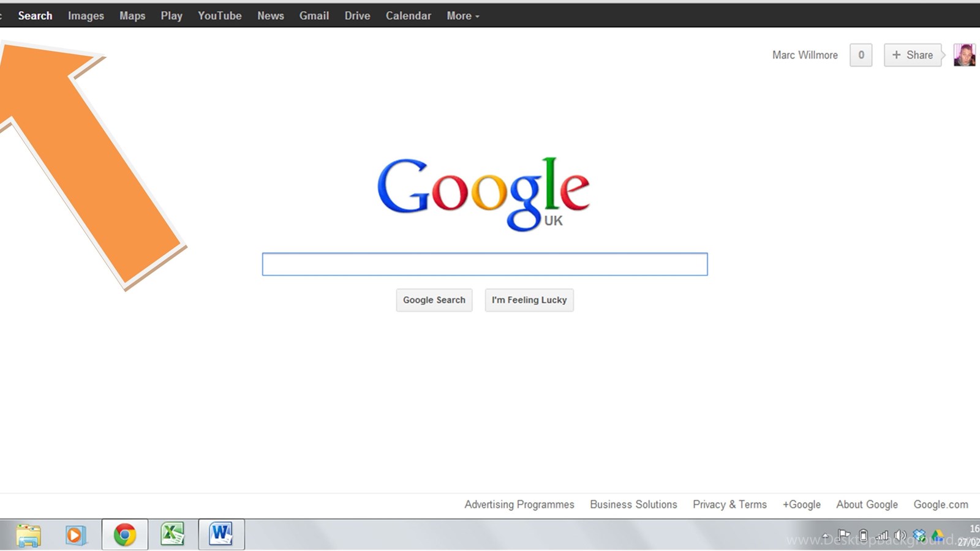
Task: Open the notifications counter showing 0
Action: pyautogui.click(x=861, y=55)
